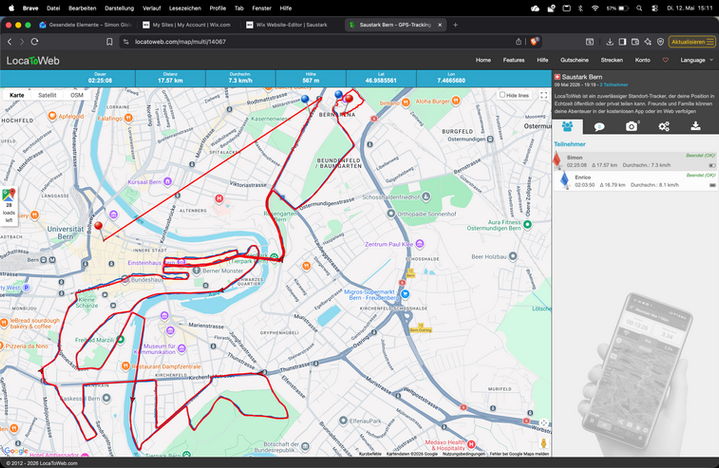
Task: Open the Fenster menu
Action: tap(261, 8)
